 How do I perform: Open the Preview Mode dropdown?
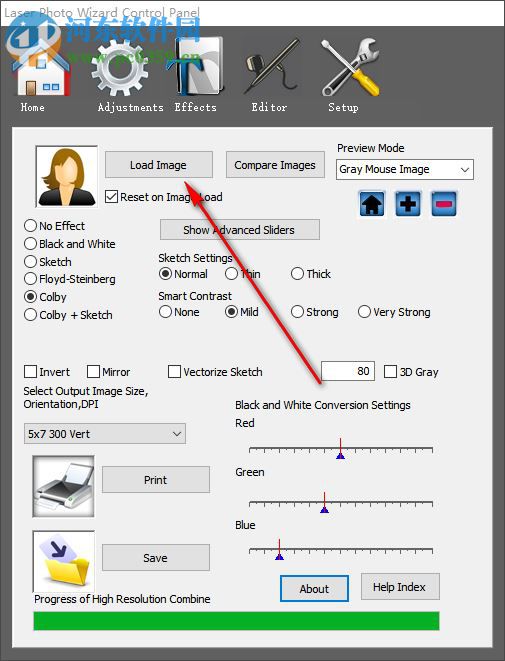click(x=405, y=169)
